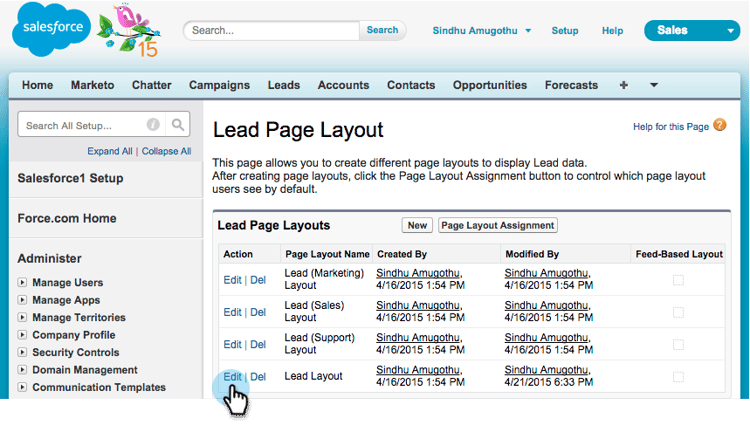Click the Salesforce cloud logo
Screen dimensions: 750x425
pos(51,30)
